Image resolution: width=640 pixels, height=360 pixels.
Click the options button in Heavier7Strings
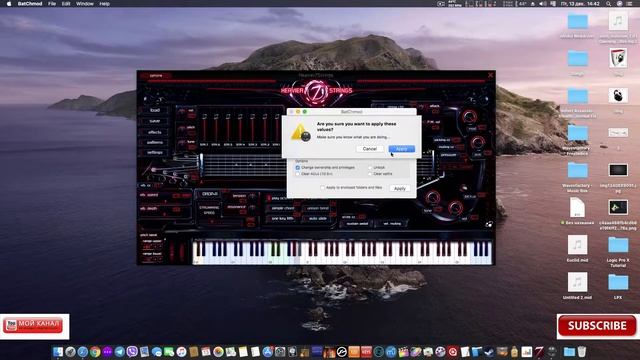tap(156, 76)
